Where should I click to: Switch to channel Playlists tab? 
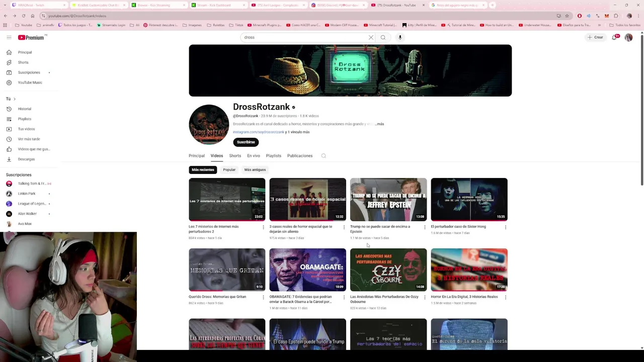(x=274, y=156)
